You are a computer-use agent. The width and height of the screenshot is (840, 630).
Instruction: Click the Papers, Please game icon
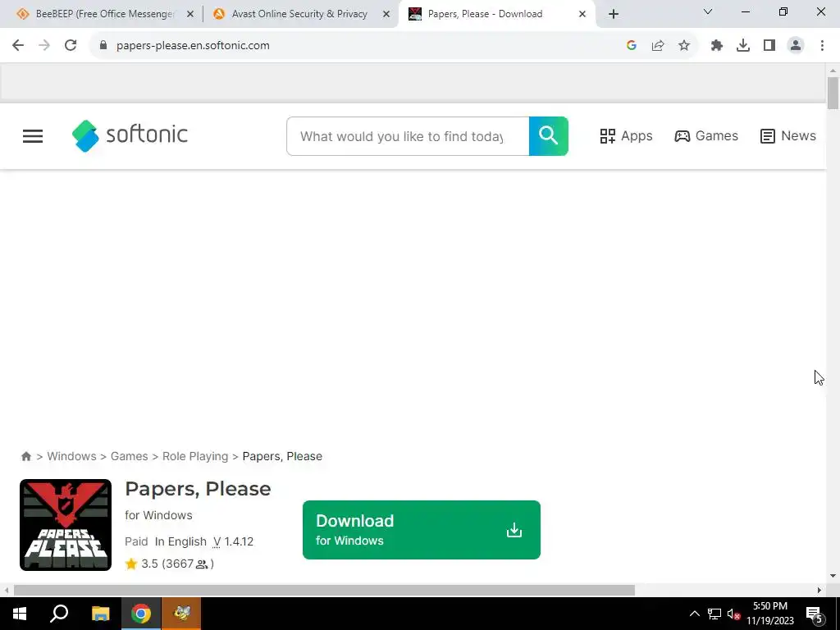pyautogui.click(x=66, y=525)
